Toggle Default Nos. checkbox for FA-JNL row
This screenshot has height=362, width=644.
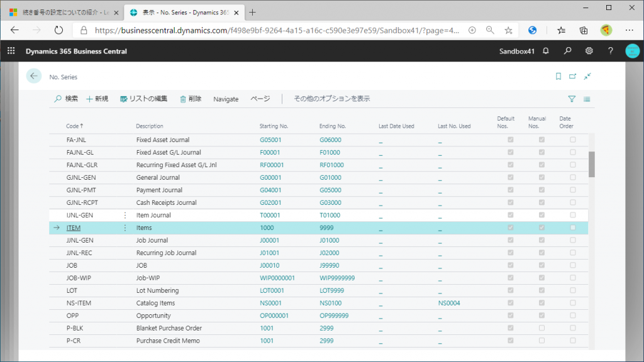click(x=511, y=140)
